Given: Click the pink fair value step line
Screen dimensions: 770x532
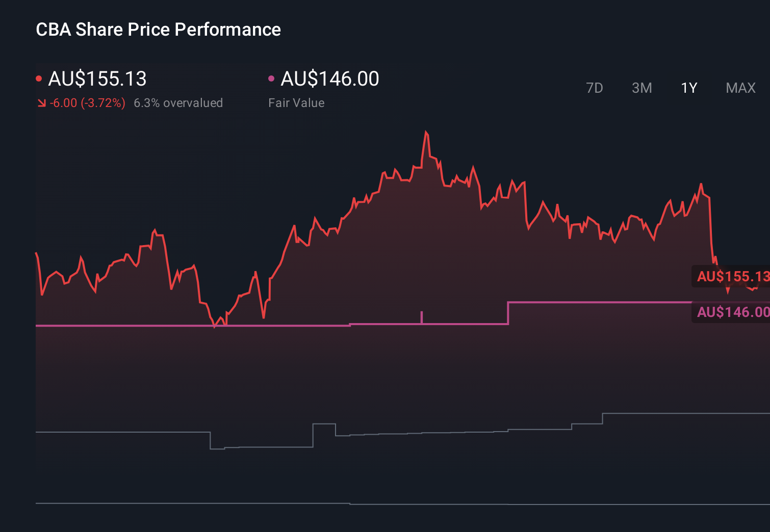Looking at the screenshot, I should (x=153, y=325).
